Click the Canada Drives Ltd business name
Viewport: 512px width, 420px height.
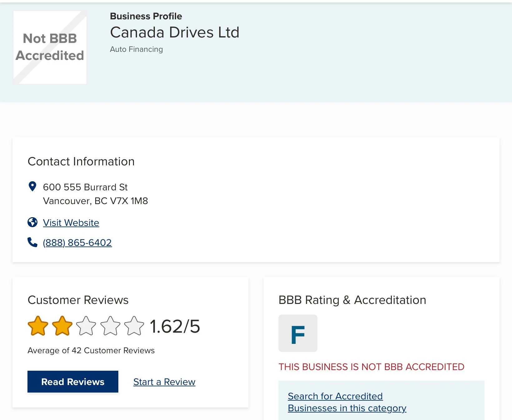pyautogui.click(x=175, y=32)
